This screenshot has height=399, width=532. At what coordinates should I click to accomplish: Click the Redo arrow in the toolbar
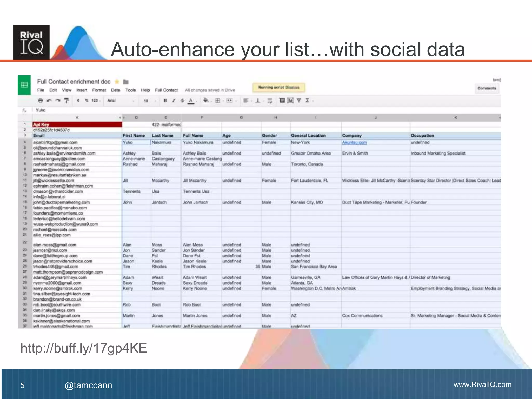[58, 101]
